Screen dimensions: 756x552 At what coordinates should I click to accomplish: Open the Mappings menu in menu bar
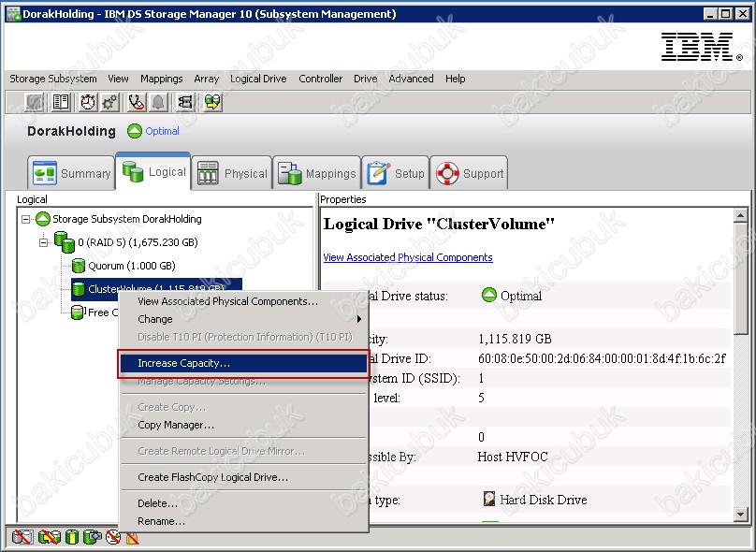coord(162,79)
